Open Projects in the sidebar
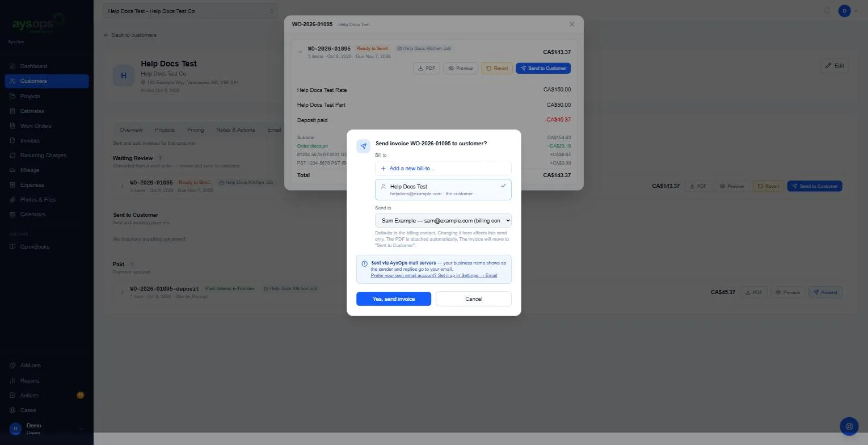The image size is (868, 445). point(47,96)
